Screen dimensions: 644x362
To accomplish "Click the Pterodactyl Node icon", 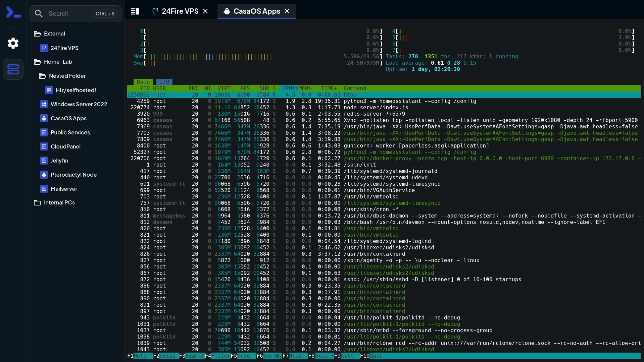I will pyautogui.click(x=44, y=175).
